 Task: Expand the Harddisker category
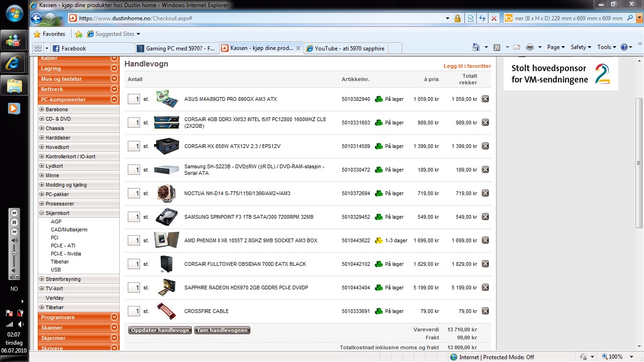[x=42, y=138]
